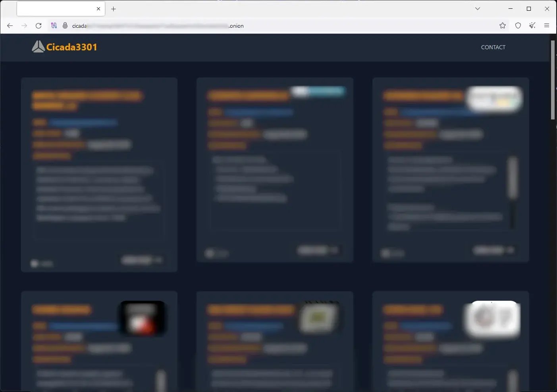Screen dimensions: 557x392
Task: Maximize the browser window
Action: pyautogui.click(x=529, y=9)
